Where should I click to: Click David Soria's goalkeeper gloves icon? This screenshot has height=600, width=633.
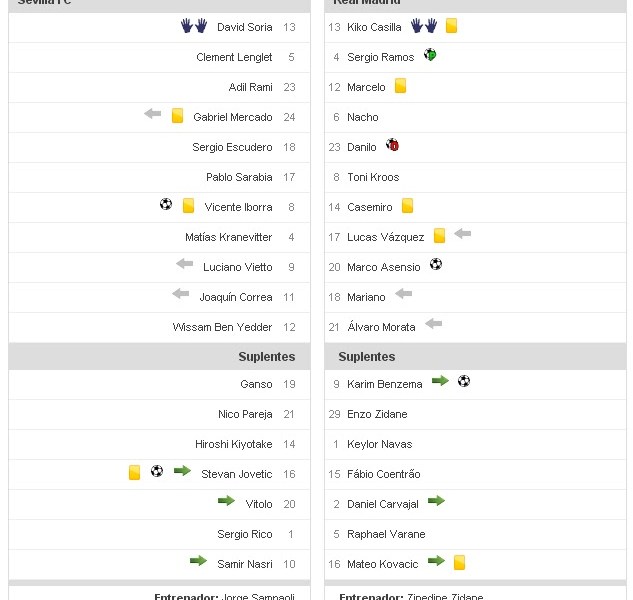pos(194,26)
